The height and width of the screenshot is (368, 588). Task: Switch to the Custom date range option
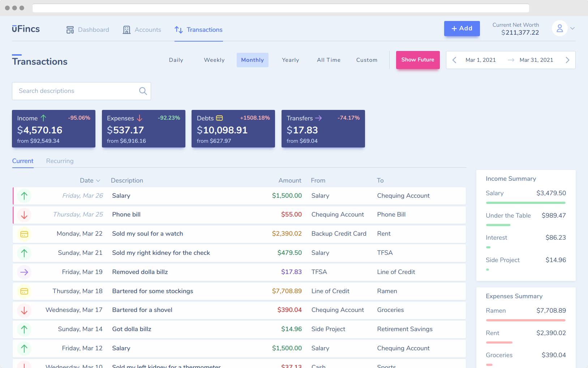[366, 60]
